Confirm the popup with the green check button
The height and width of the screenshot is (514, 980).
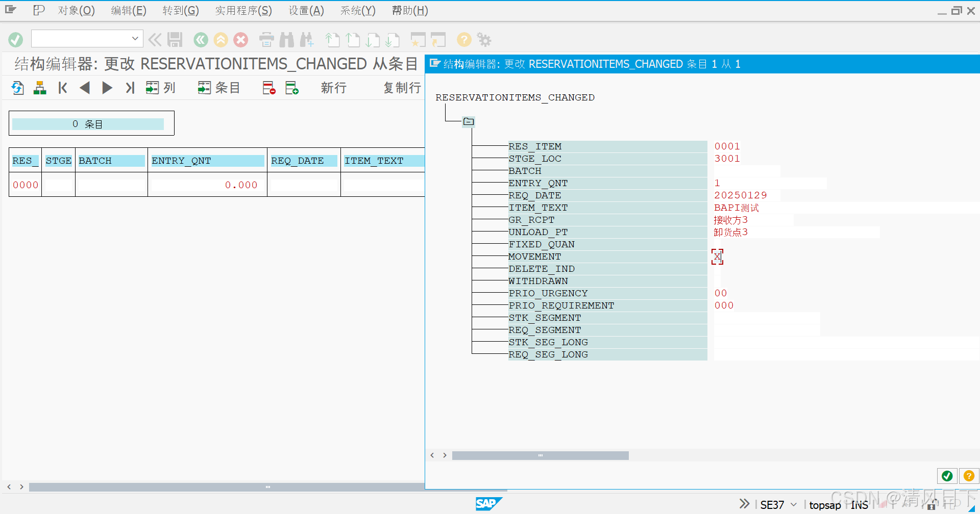(x=947, y=476)
